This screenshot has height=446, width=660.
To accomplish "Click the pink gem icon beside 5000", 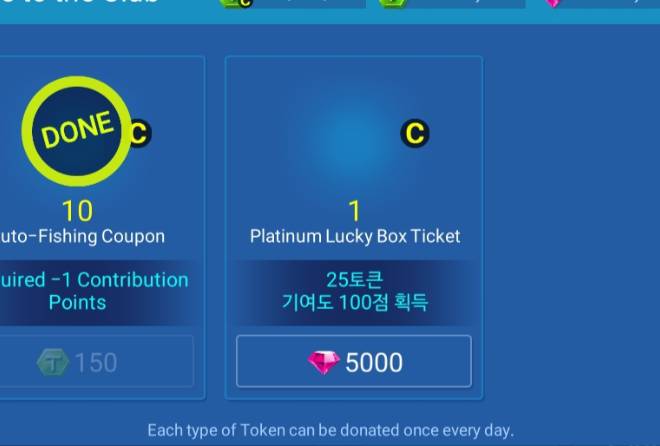I will [x=323, y=362].
